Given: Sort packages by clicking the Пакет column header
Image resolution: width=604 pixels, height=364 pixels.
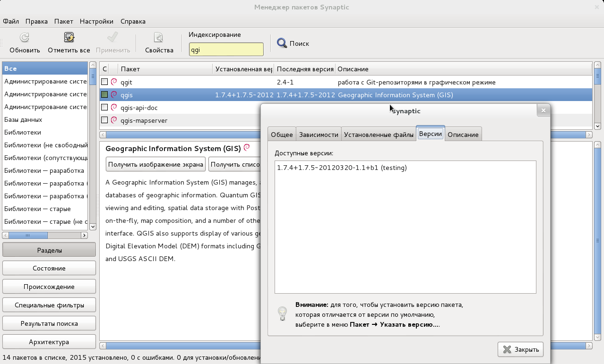Looking at the screenshot, I should tap(130, 69).
